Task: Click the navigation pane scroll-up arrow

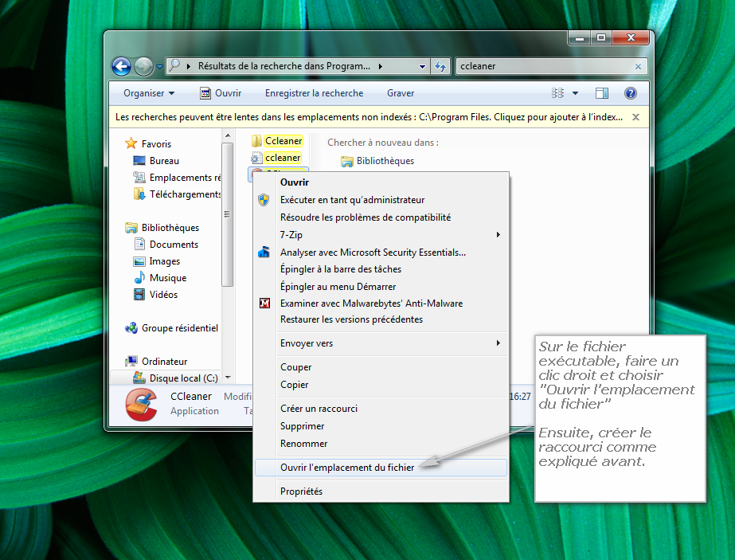Action: (x=227, y=135)
